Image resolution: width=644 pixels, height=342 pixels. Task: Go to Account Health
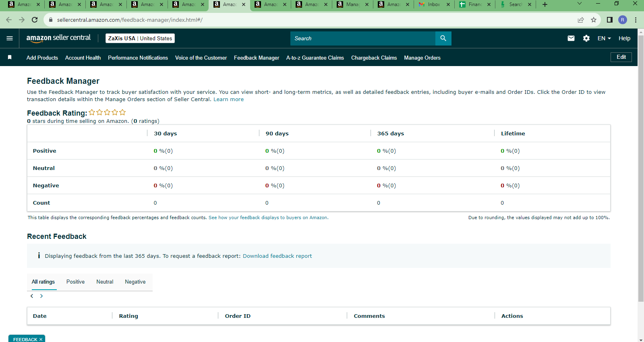83,58
